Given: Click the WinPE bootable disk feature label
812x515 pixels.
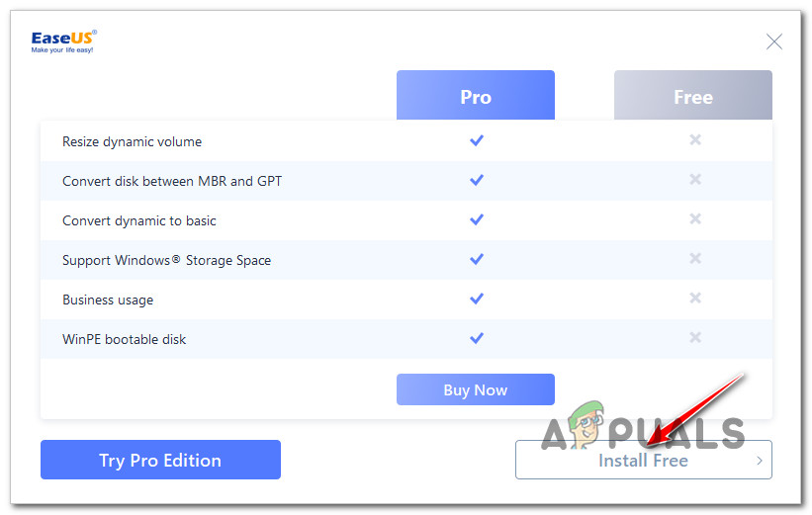Looking at the screenshot, I should coord(124,339).
